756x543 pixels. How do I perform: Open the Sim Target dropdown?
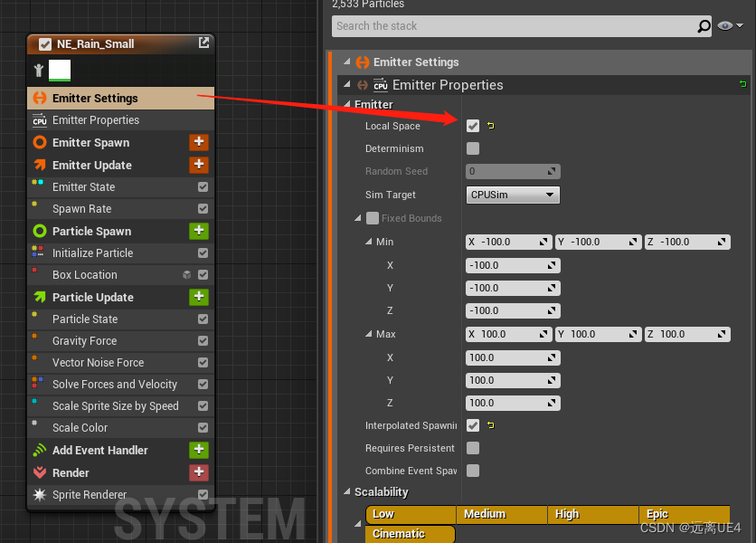pos(512,195)
